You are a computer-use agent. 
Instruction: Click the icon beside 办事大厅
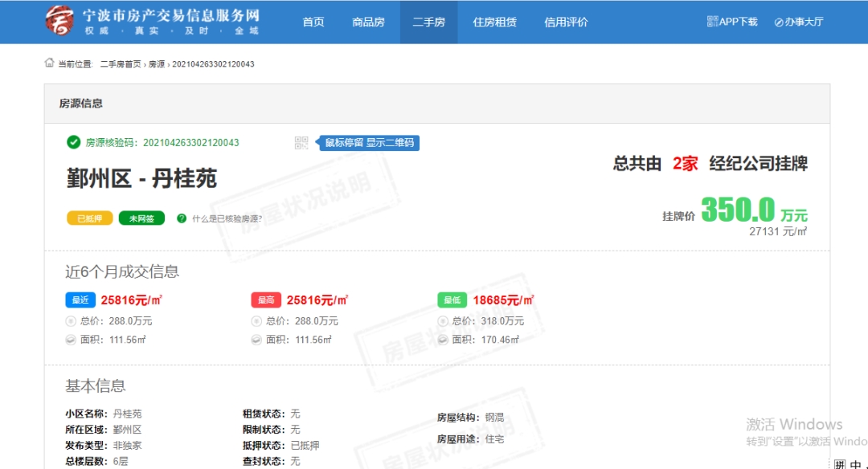point(779,22)
